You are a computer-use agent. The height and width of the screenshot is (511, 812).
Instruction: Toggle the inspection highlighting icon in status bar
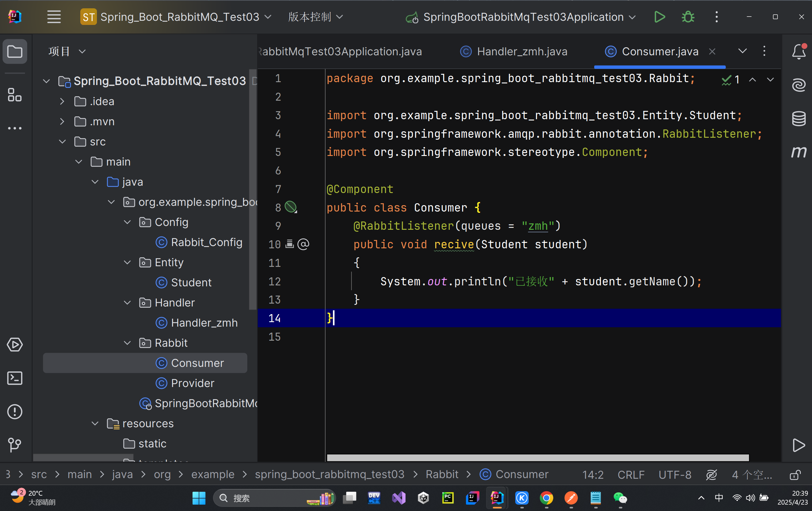[x=711, y=475]
